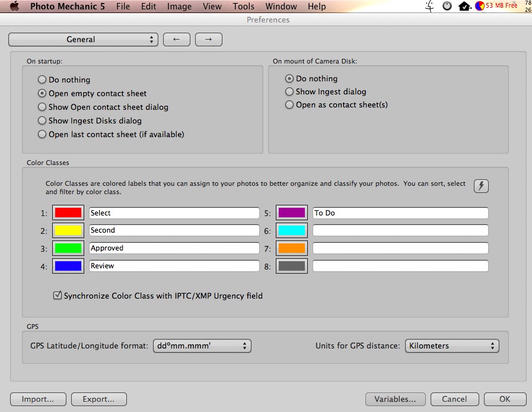This screenshot has height=412, width=532.
Task: Click the Export button
Action: coord(98,399)
